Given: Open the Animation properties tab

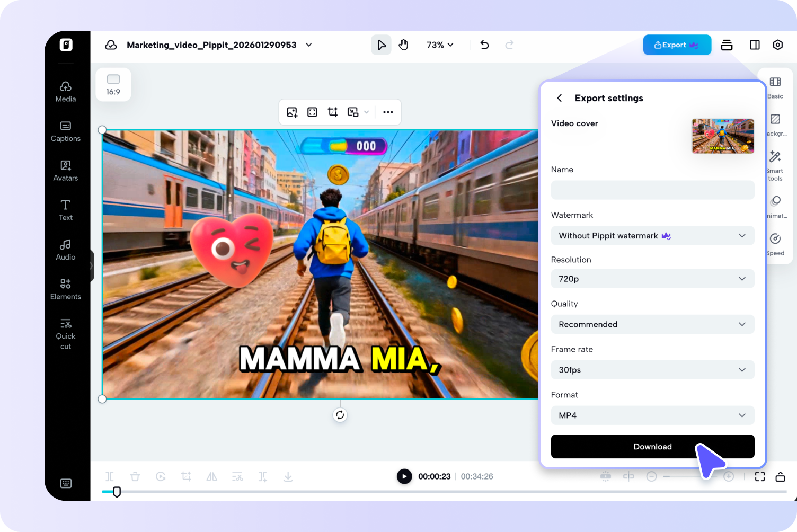Looking at the screenshot, I should (x=776, y=207).
